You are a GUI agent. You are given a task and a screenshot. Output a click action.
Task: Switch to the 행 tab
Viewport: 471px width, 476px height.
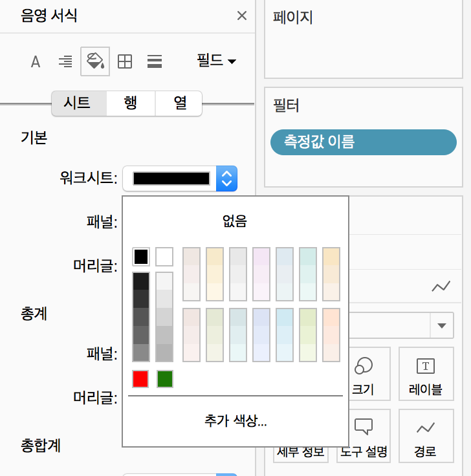(131, 103)
